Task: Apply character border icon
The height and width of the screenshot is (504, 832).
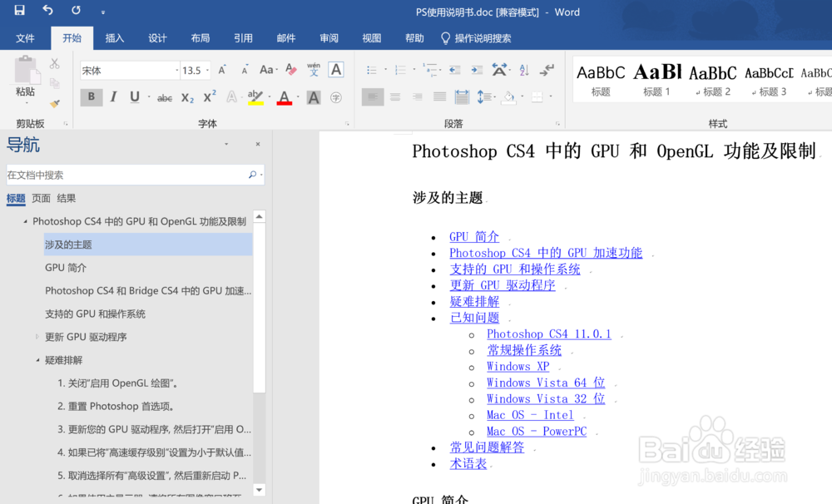Action: click(336, 70)
